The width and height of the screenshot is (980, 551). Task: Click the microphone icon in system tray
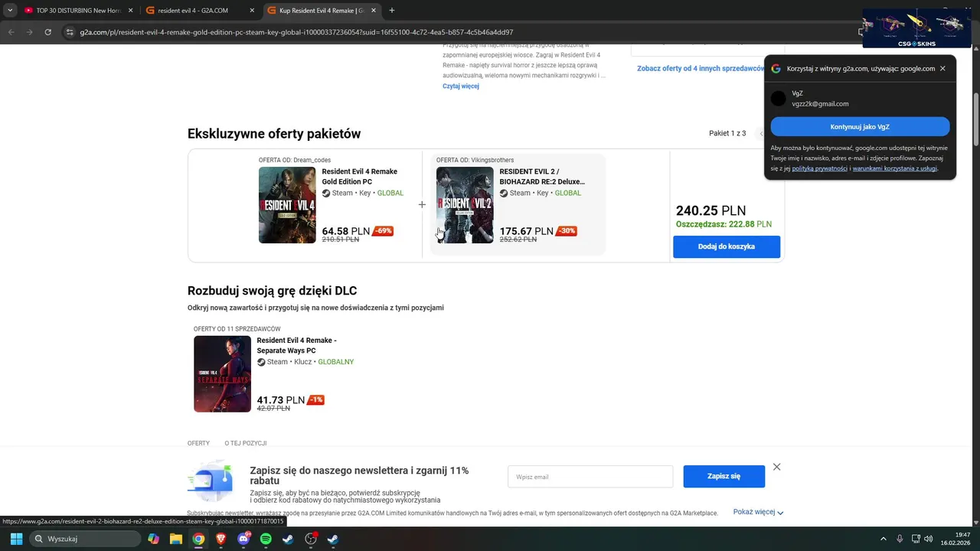click(x=900, y=539)
